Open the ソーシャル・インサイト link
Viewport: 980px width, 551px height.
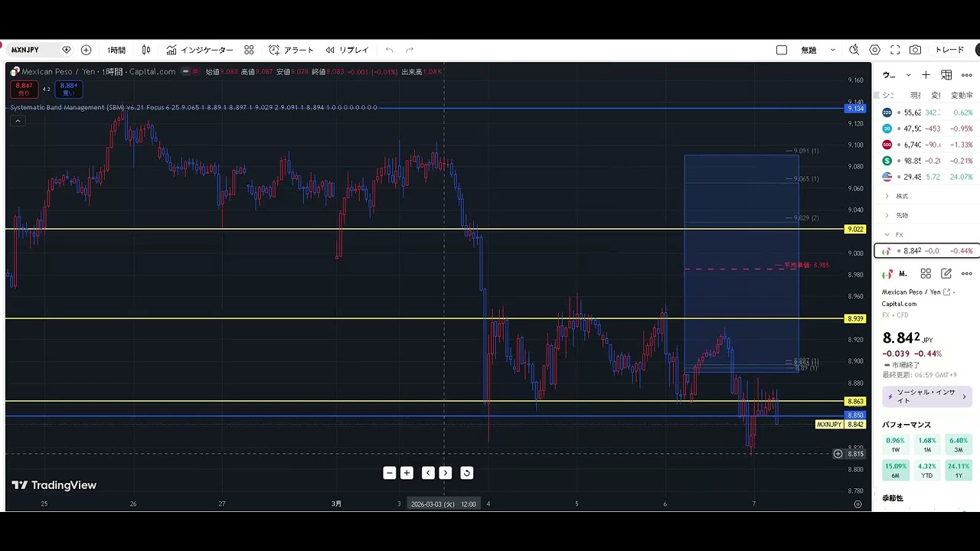pyautogui.click(x=926, y=396)
